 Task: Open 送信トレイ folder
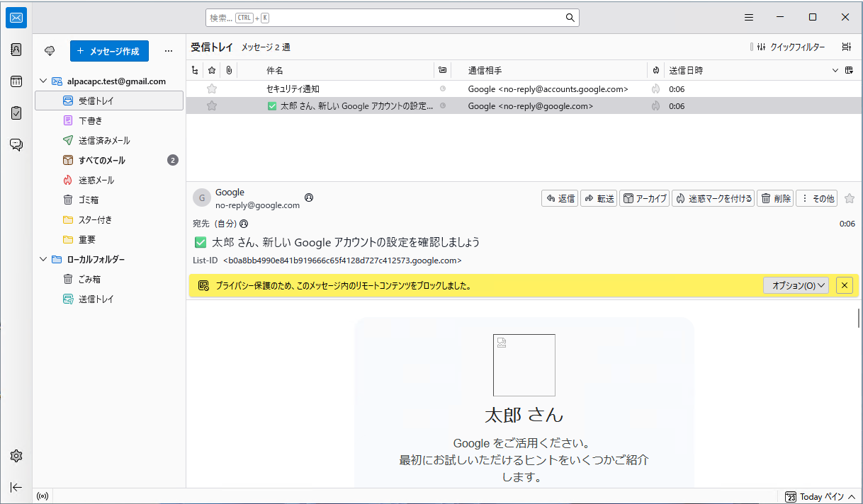(109, 299)
